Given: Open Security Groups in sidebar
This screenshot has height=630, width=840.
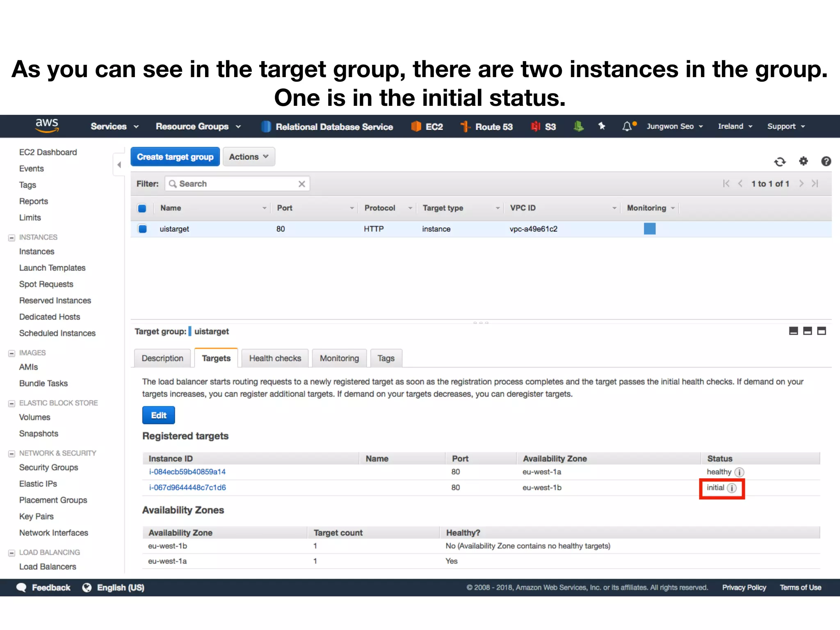Looking at the screenshot, I should (x=48, y=468).
